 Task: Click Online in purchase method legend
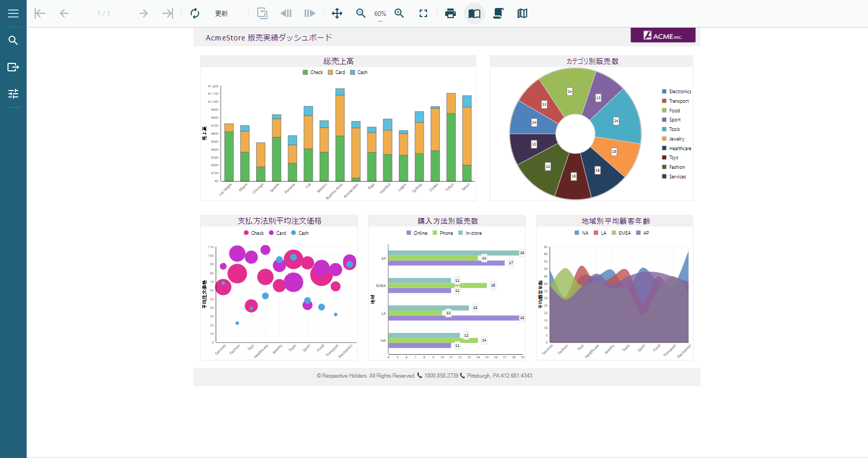[420, 233]
